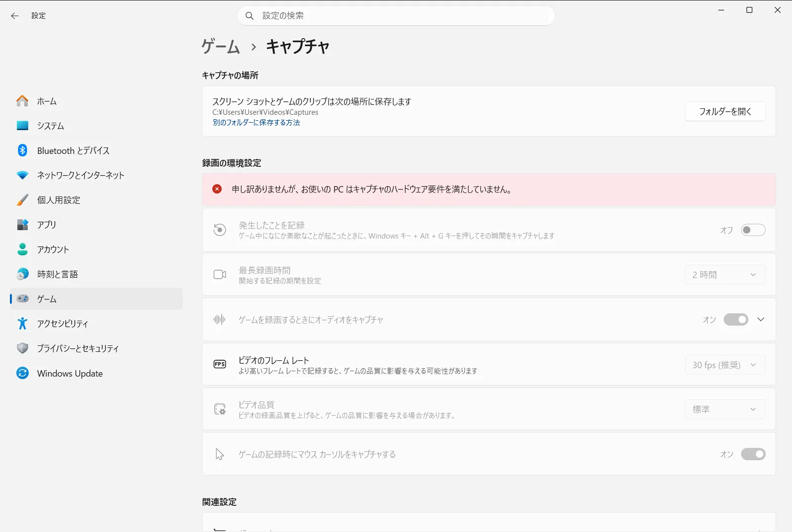Click the アプリ icon in sidebar
This screenshot has width=792, height=532.
[x=22, y=225]
